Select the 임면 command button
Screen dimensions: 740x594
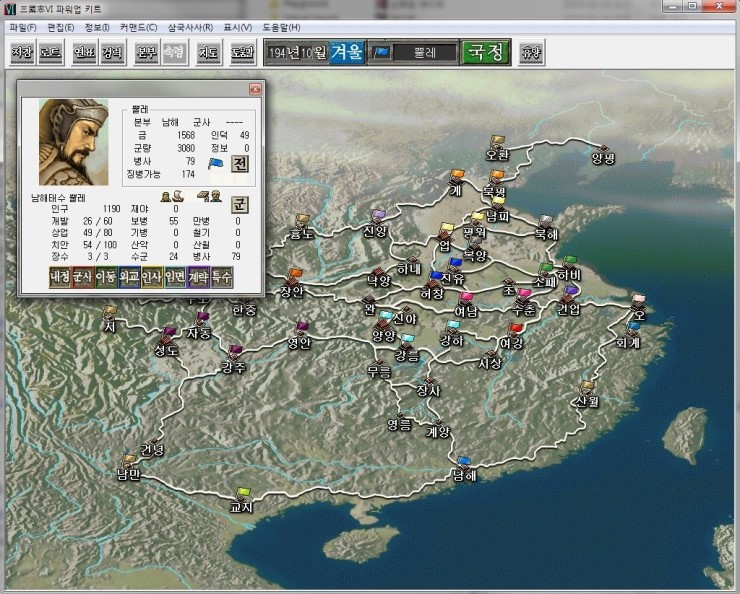(x=175, y=277)
